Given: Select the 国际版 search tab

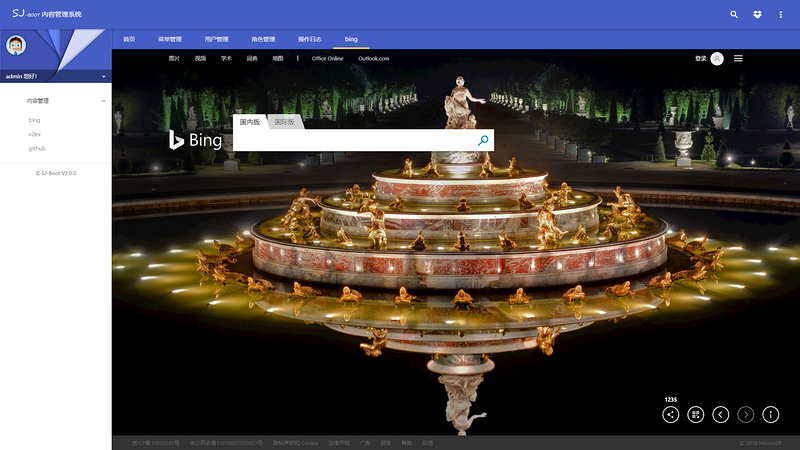Looking at the screenshot, I should pyautogui.click(x=284, y=122).
